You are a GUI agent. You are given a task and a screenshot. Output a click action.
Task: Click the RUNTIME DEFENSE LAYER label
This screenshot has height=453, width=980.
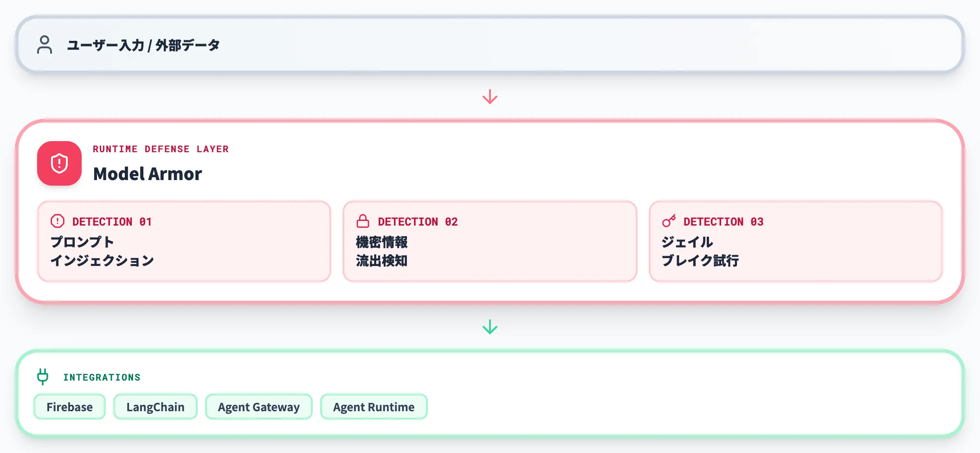[161, 149]
